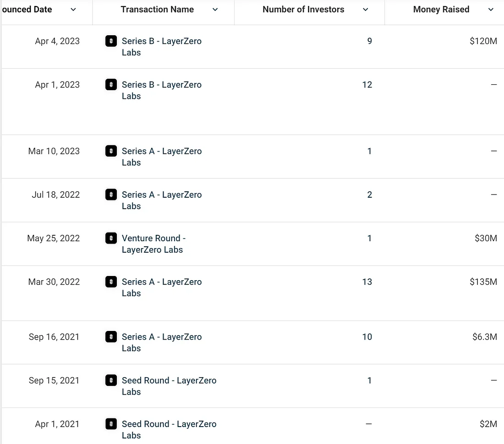Click LayerZero logo in Mar 30, 2022 row
Image resolution: width=504 pixels, height=444 pixels.
point(111,282)
